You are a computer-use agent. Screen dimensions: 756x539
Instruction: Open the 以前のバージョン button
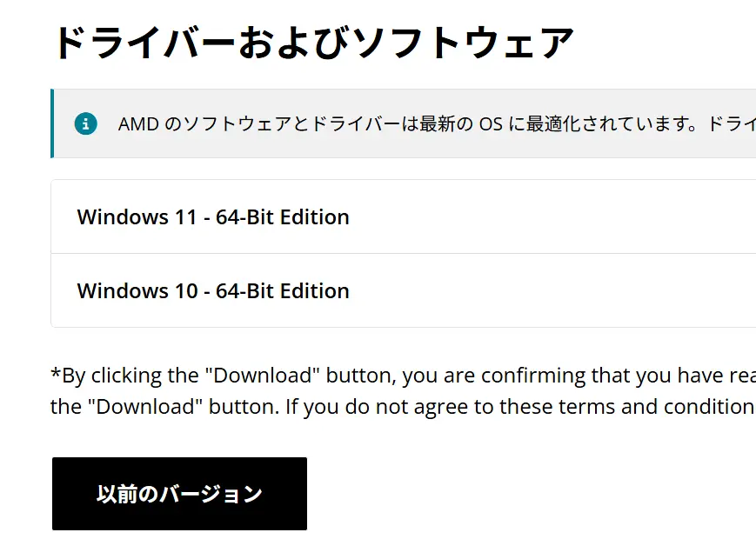pos(179,494)
